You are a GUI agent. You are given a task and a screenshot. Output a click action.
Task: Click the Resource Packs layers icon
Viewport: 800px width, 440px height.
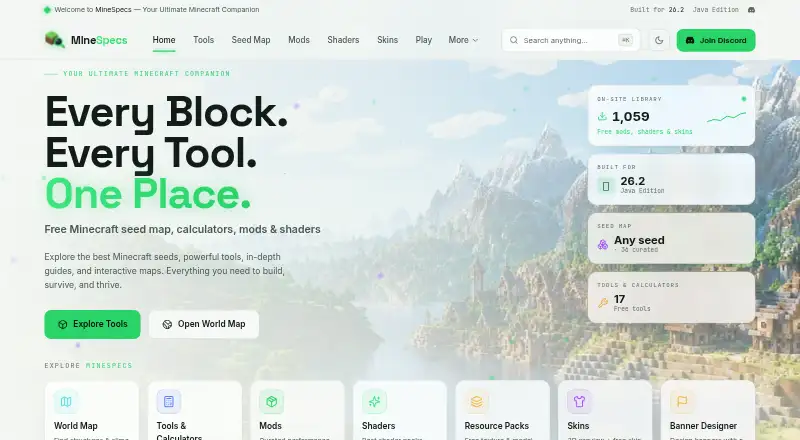click(x=477, y=402)
